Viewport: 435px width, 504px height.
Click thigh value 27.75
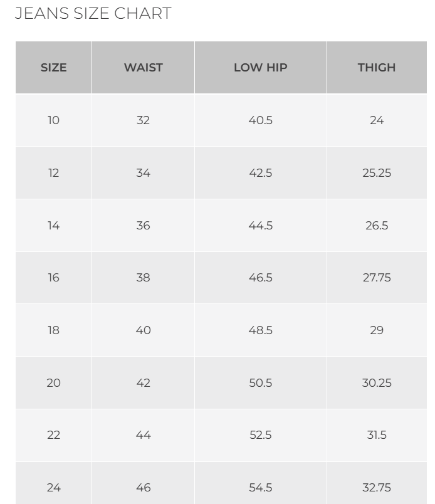[x=377, y=278]
